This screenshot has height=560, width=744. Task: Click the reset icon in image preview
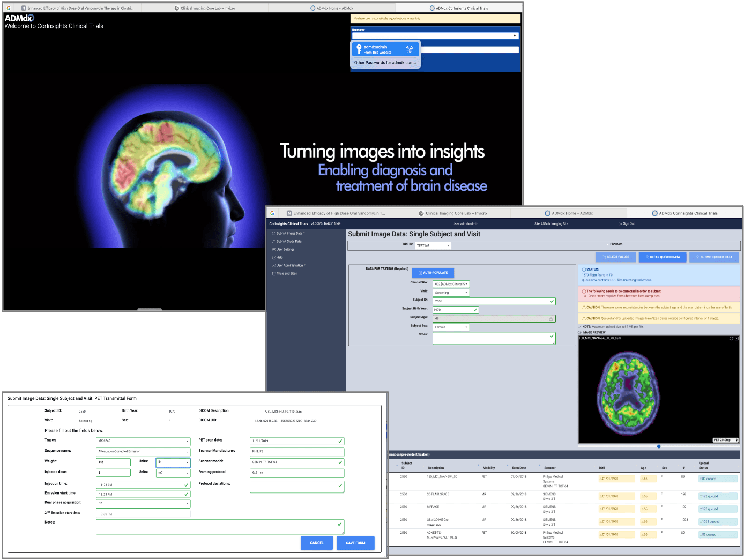tap(731, 339)
